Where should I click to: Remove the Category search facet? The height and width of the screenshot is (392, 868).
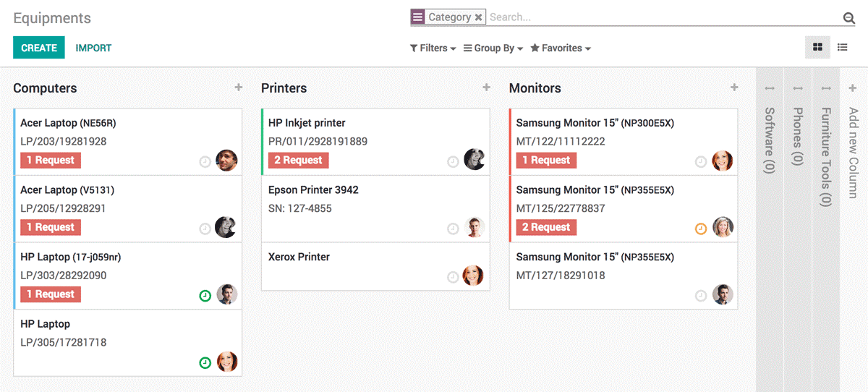pos(478,17)
